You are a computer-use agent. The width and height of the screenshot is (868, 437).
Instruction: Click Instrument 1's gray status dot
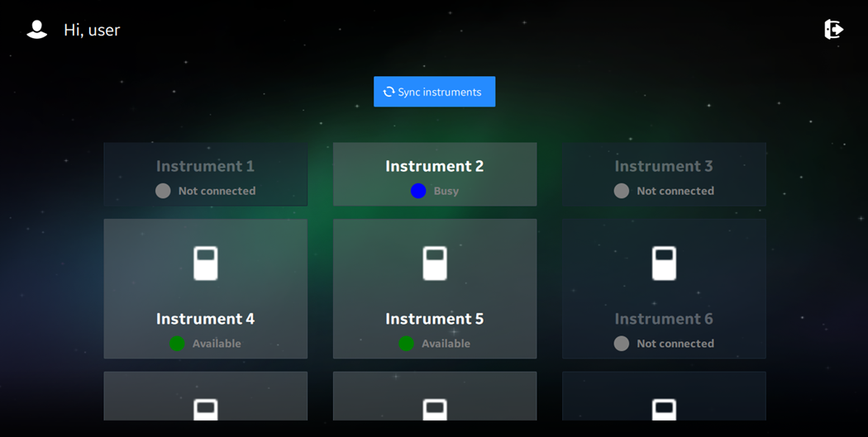pyautogui.click(x=163, y=191)
